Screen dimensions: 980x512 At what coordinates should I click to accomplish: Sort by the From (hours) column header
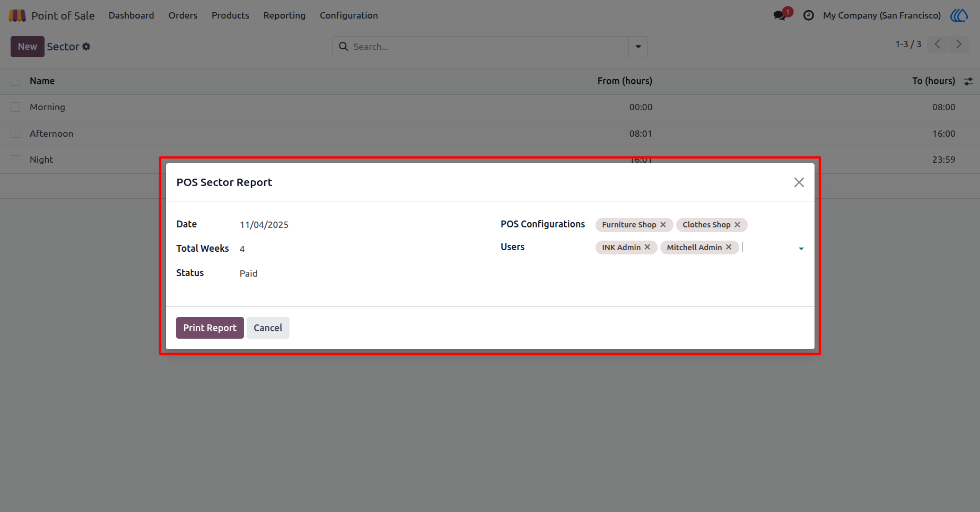click(x=625, y=81)
